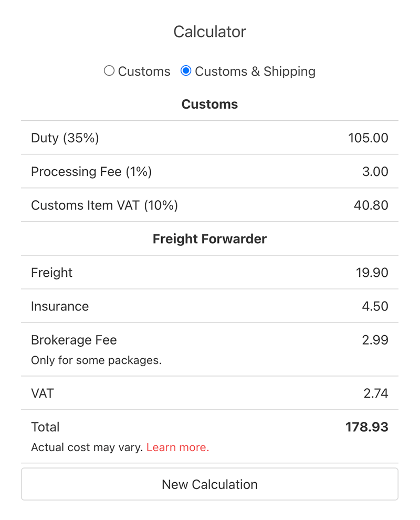Click the Brokerage Fee label

(73, 340)
